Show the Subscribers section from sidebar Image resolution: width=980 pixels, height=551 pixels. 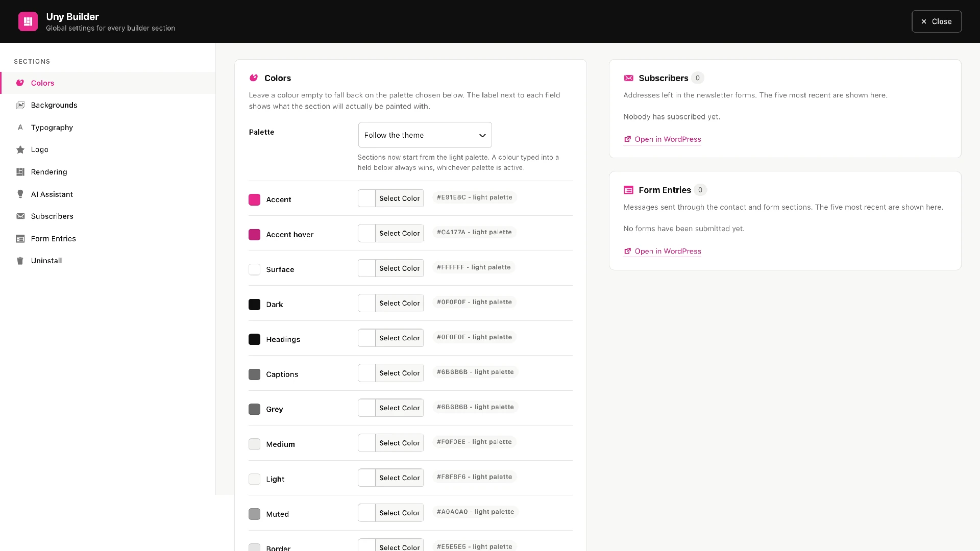[x=108, y=216]
